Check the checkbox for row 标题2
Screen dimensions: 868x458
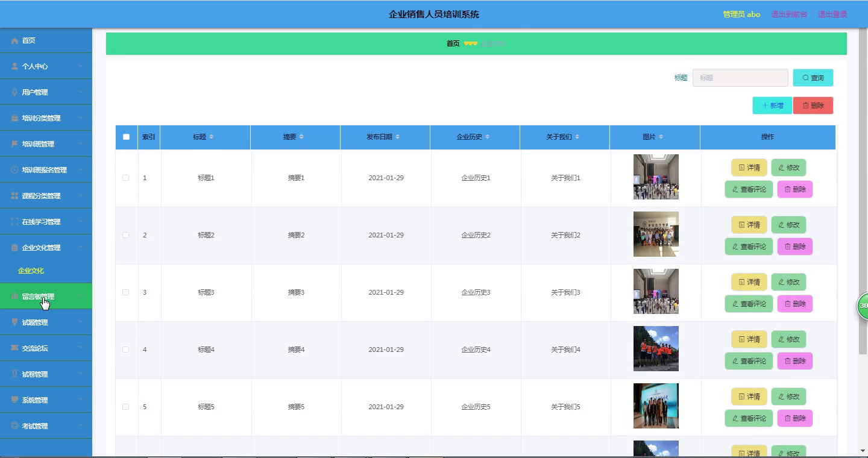(x=125, y=235)
